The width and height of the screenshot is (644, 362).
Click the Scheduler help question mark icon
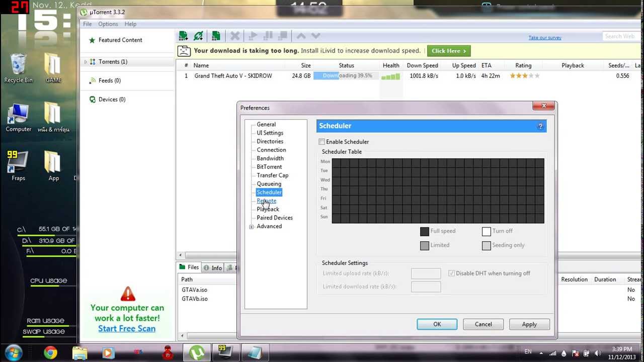point(540,126)
